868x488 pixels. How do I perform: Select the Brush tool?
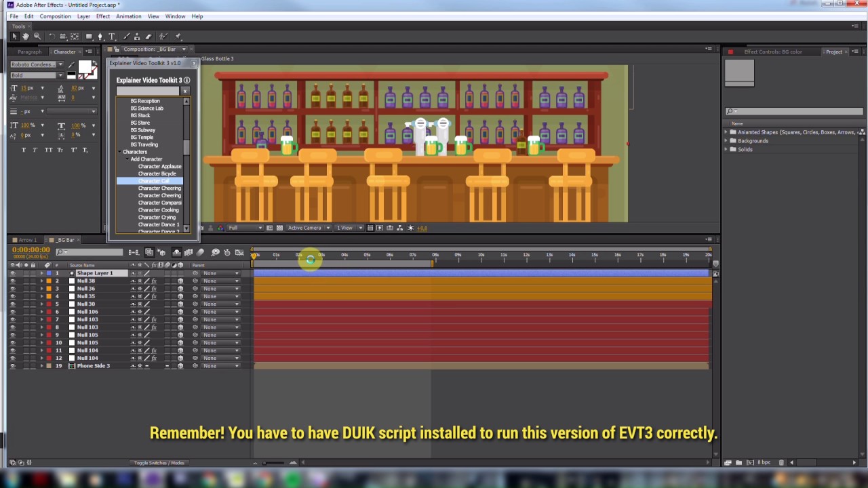click(x=125, y=37)
